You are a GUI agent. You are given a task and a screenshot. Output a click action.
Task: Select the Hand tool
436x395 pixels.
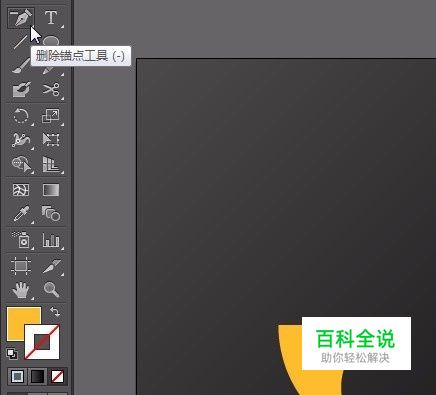click(21, 290)
